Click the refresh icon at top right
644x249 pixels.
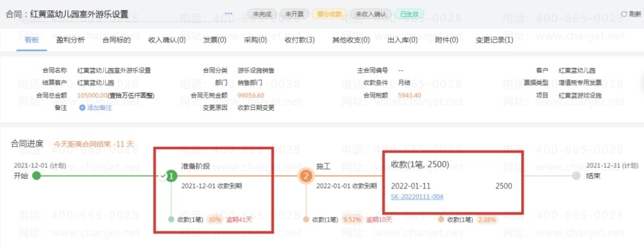[624, 14]
